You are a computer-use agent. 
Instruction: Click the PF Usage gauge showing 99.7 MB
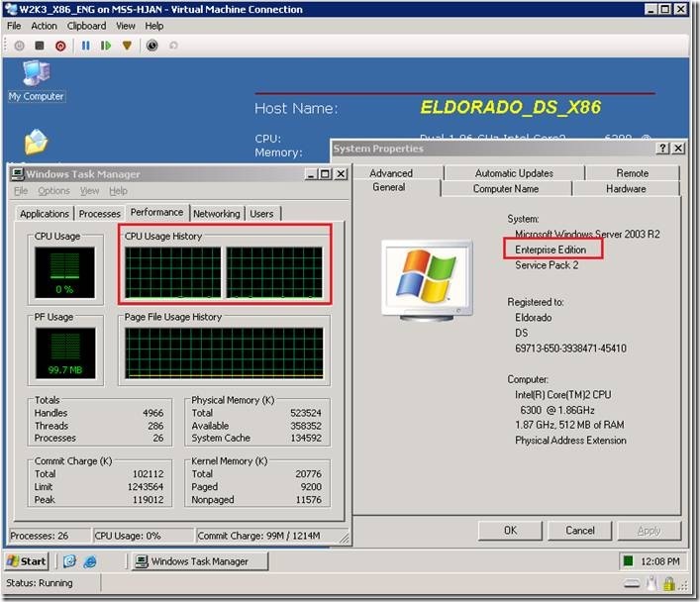(x=65, y=352)
